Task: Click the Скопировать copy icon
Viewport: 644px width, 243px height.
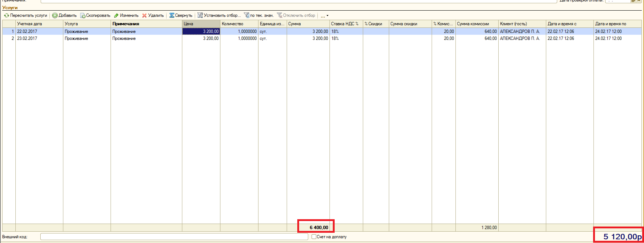Action: [x=83, y=15]
